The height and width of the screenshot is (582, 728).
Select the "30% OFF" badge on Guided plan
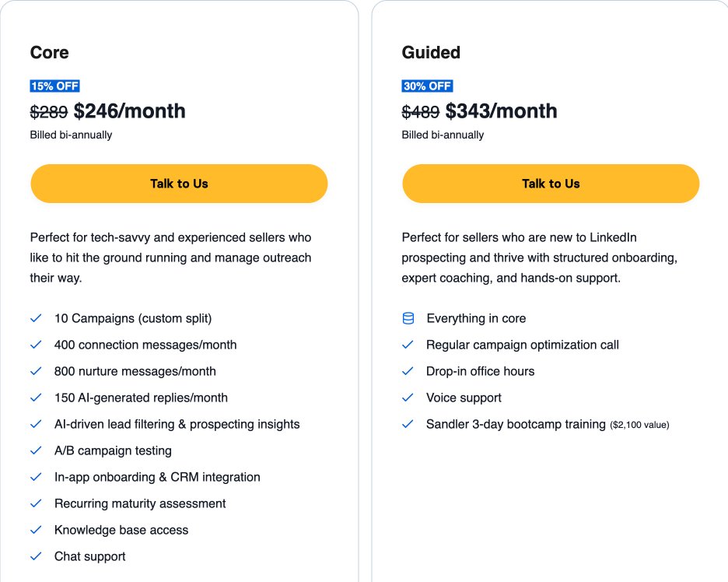click(x=426, y=86)
